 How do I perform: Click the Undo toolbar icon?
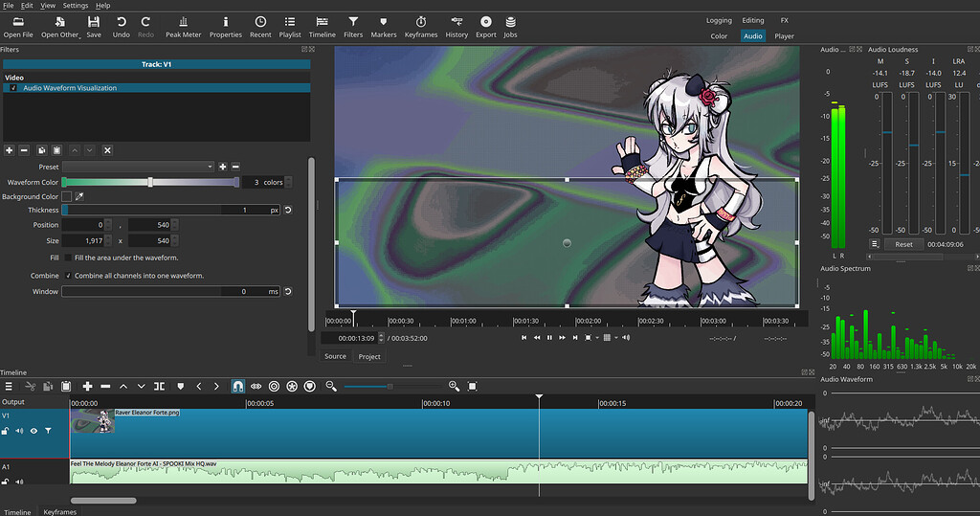[122, 27]
